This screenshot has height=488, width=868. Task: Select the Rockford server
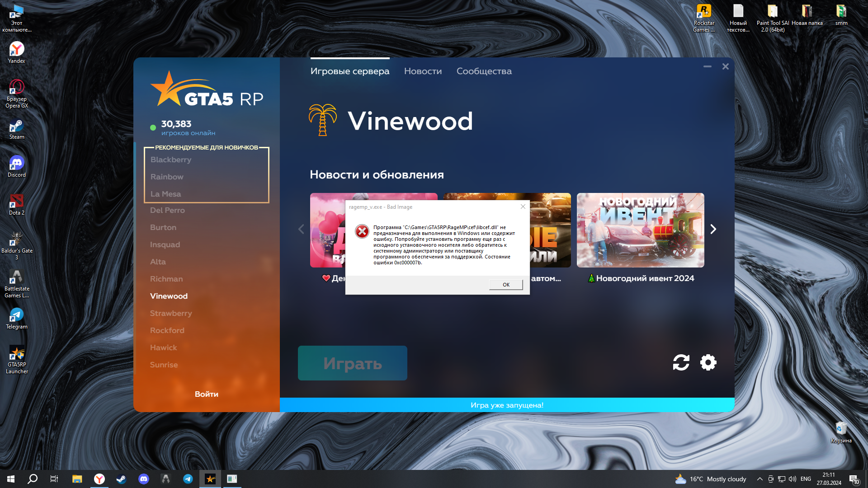[167, 330]
